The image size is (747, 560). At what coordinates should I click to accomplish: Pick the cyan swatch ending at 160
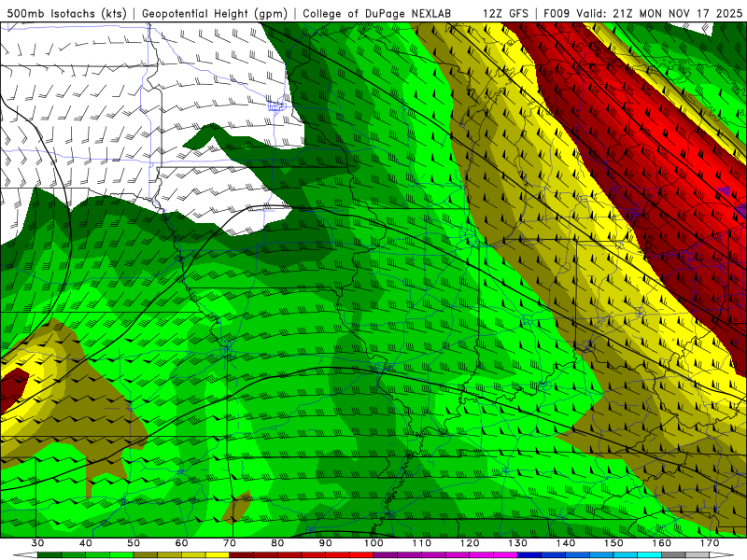649,554
